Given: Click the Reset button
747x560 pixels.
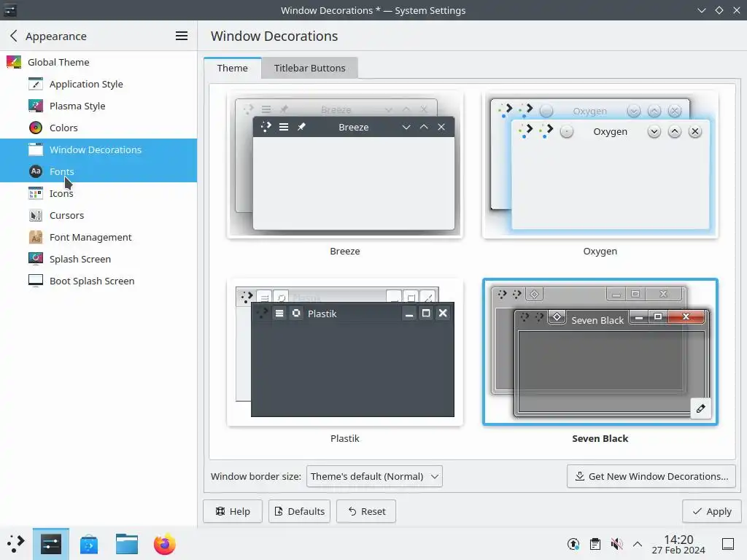Looking at the screenshot, I should click(x=366, y=511).
